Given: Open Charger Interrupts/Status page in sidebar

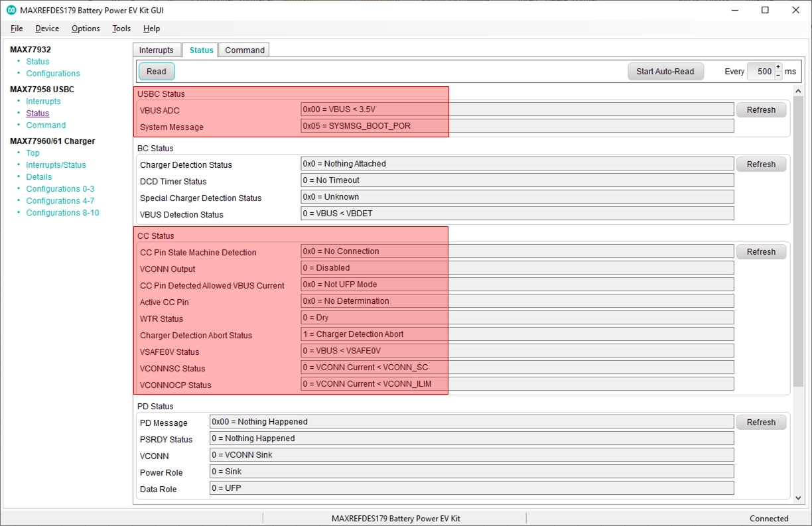Looking at the screenshot, I should 56,165.
